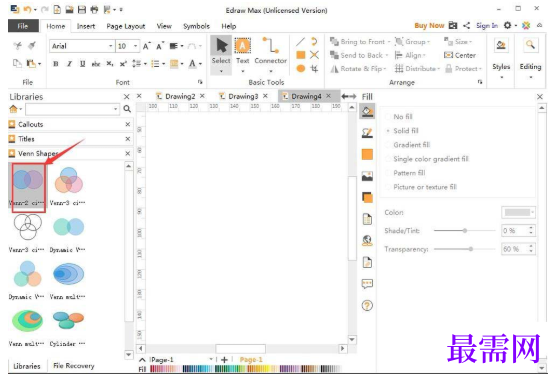Select Single color gradient fill option

[x=427, y=159]
